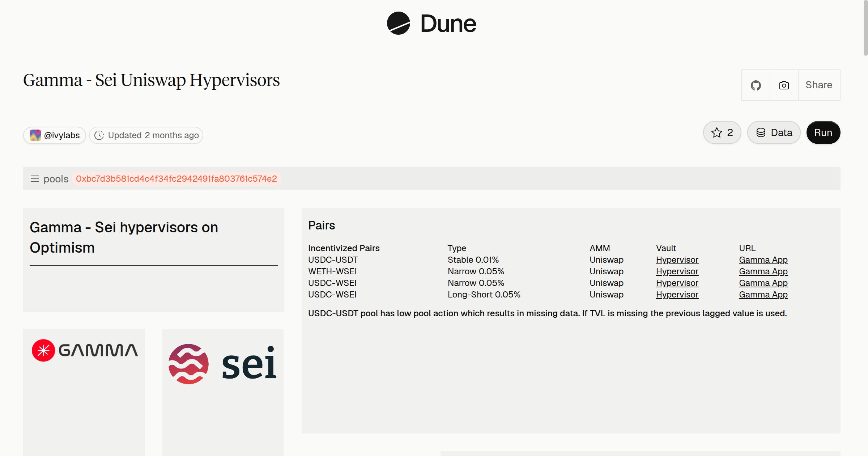This screenshot has height=456, width=868.
Task: Open Hypervisor link for USDC-USDT
Action: [x=677, y=260]
